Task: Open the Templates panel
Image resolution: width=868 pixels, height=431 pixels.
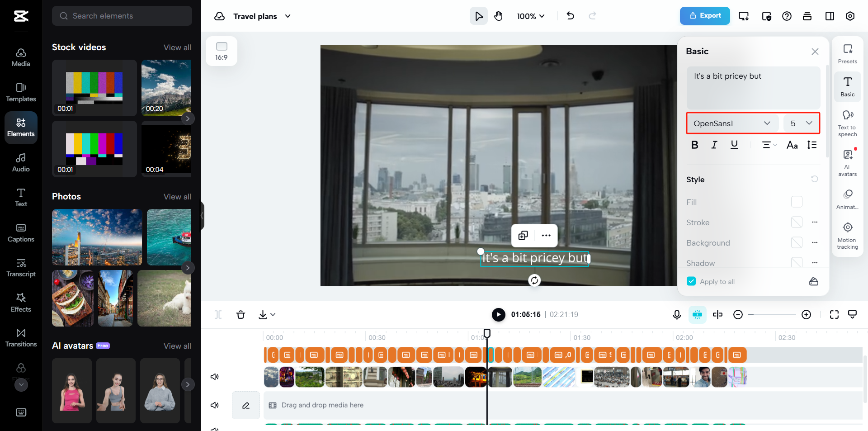Action: pyautogui.click(x=21, y=92)
